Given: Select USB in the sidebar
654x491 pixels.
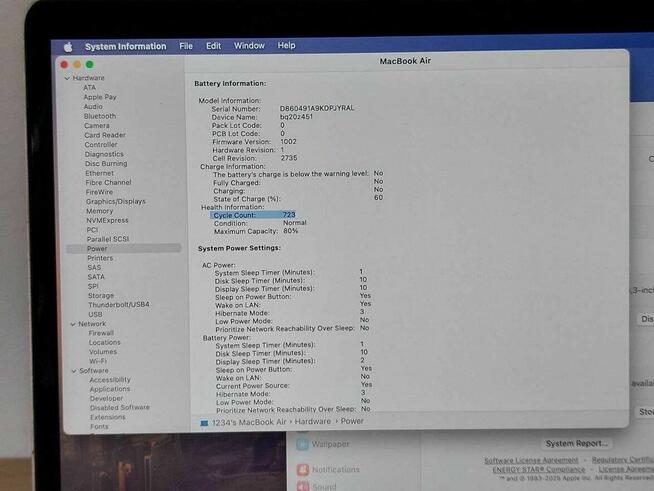Looking at the screenshot, I should (x=95, y=314).
